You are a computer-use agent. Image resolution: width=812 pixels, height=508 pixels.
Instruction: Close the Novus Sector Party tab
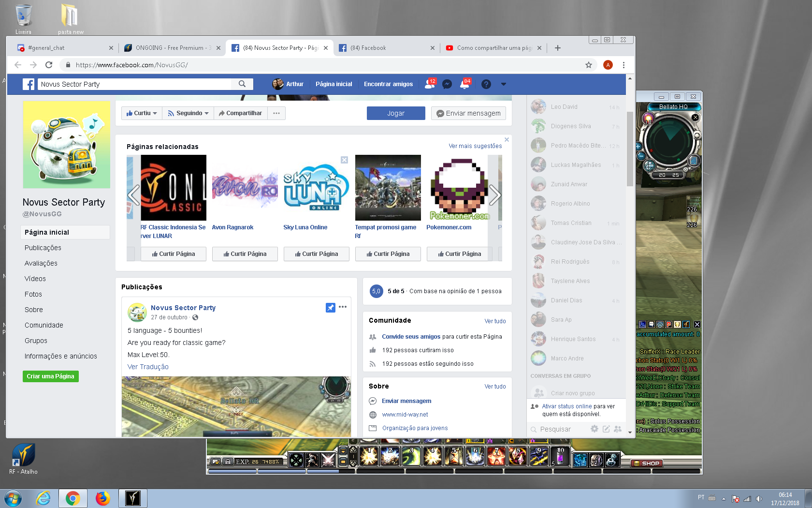tap(326, 48)
